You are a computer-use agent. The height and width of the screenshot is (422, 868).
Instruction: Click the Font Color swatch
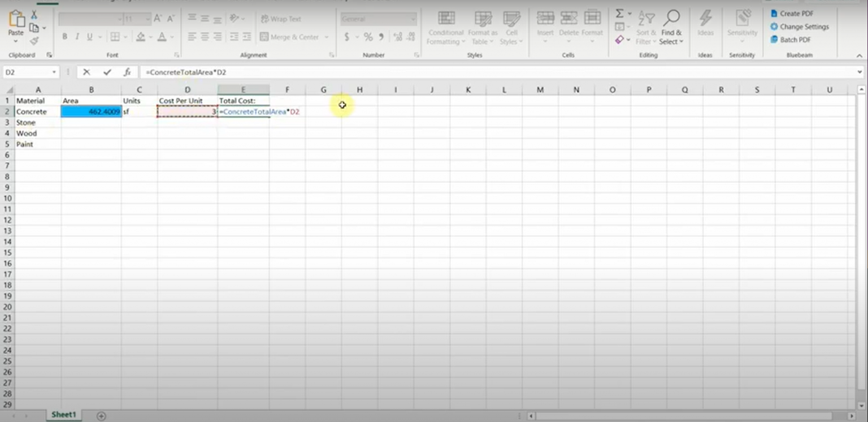pyautogui.click(x=162, y=37)
